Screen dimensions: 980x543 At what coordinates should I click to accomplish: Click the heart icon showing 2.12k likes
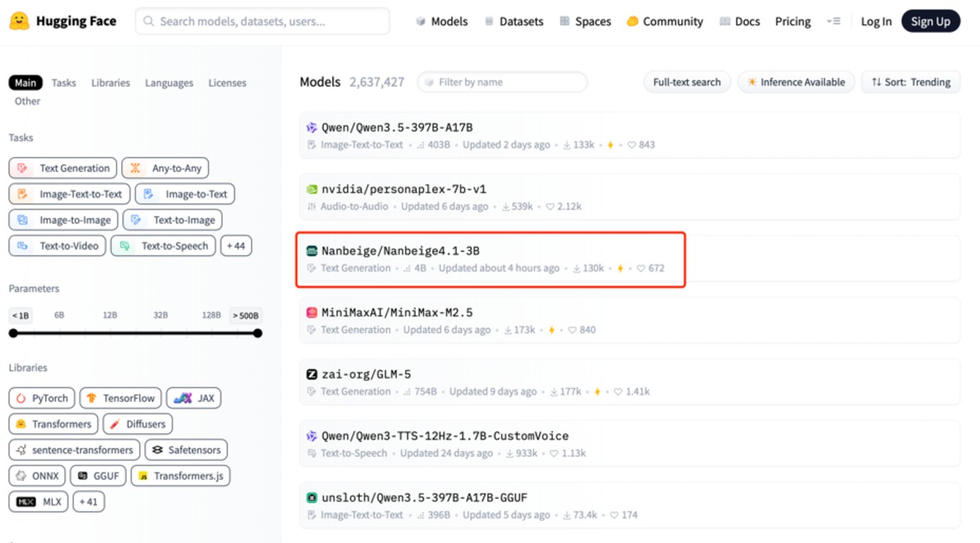click(x=550, y=206)
